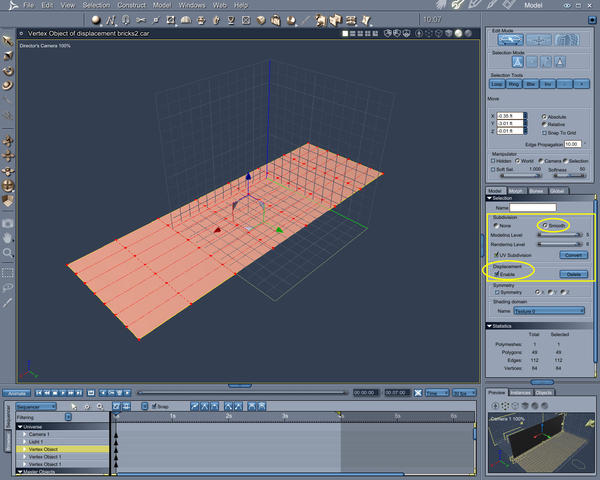Open the Construct menu
This screenshot has height=480, width=600.
click(x=131, y=5)
